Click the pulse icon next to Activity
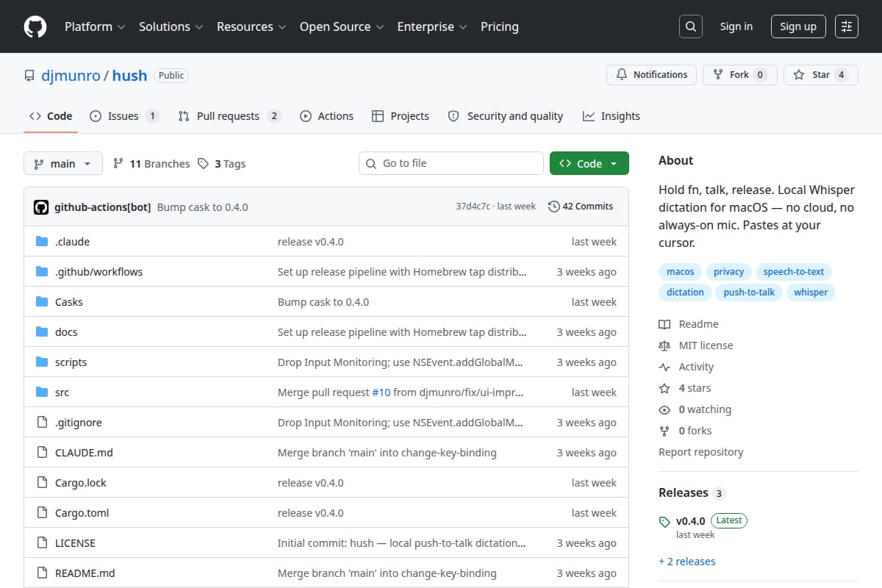This screenshot has width=882, height=588. (x=664, y=367)
